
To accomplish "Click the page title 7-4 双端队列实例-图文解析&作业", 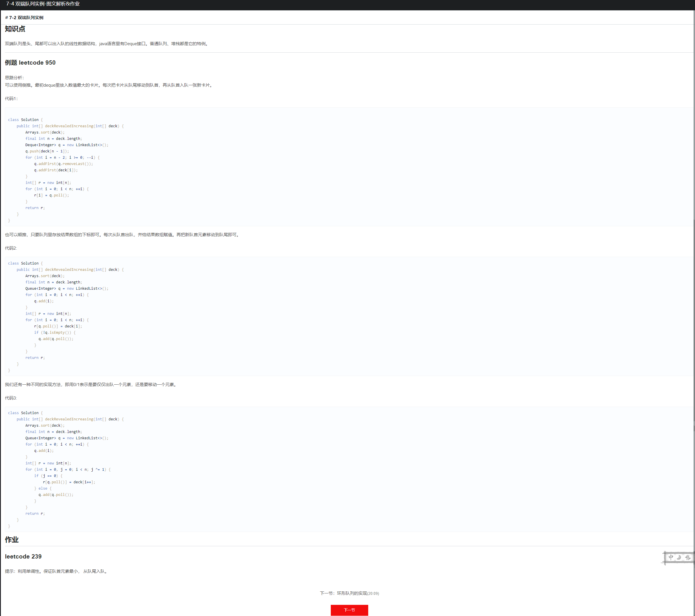I will coord(43,4).
